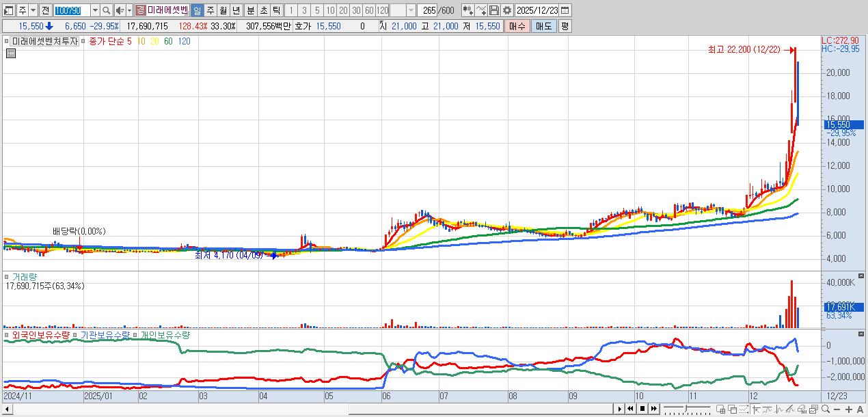This screenshot has width=868, height=417.
Task: Click the stacked chart picture icon at bottom
Action: pos(813,409)
